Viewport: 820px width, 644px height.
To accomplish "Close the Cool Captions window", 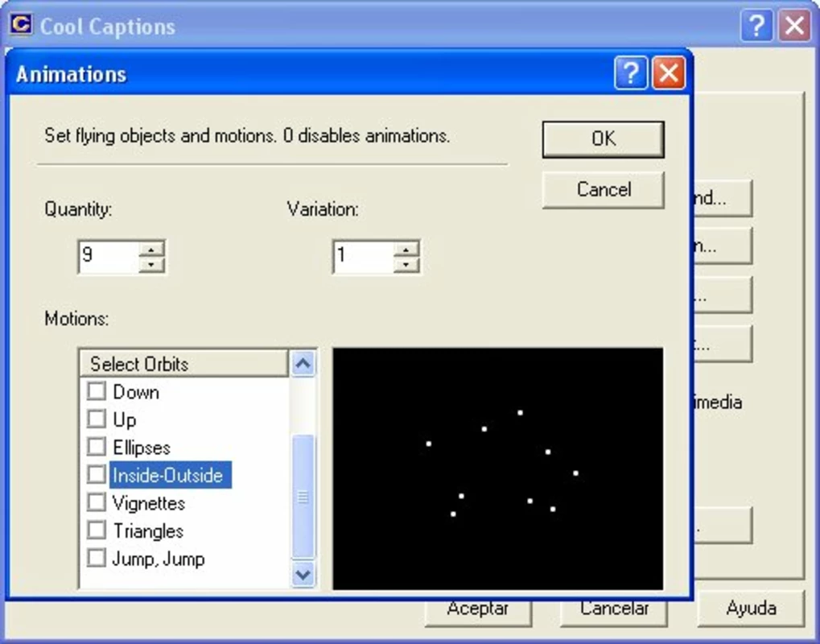I will (x=794, y=25).
